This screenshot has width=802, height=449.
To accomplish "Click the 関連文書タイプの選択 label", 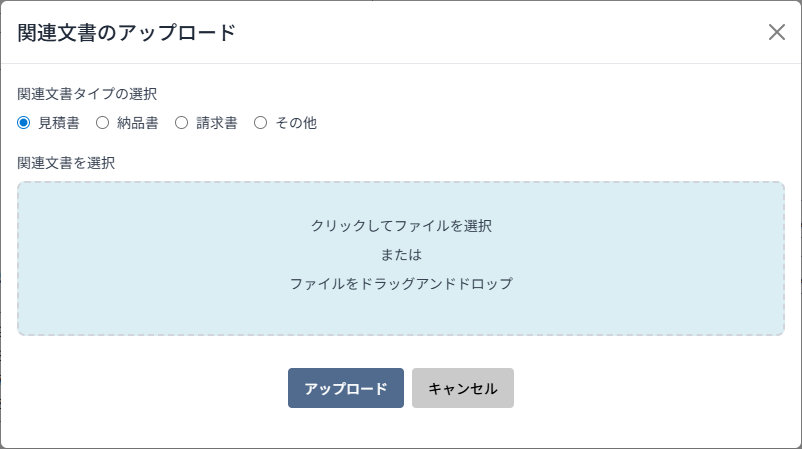I will pyautogui.click(x=87, y=93).
